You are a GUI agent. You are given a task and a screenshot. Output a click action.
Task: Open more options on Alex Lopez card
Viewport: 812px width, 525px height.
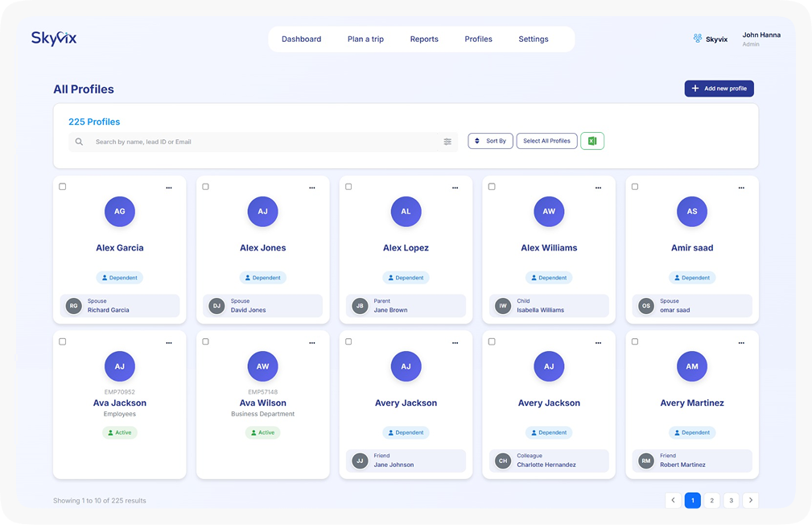[x=455, y=188]
